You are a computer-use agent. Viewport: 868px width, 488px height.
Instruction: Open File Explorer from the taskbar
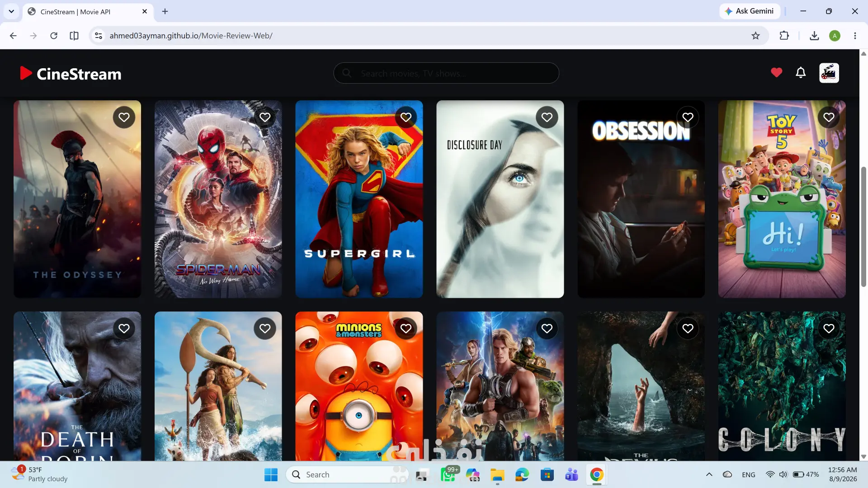click(497, 475)
